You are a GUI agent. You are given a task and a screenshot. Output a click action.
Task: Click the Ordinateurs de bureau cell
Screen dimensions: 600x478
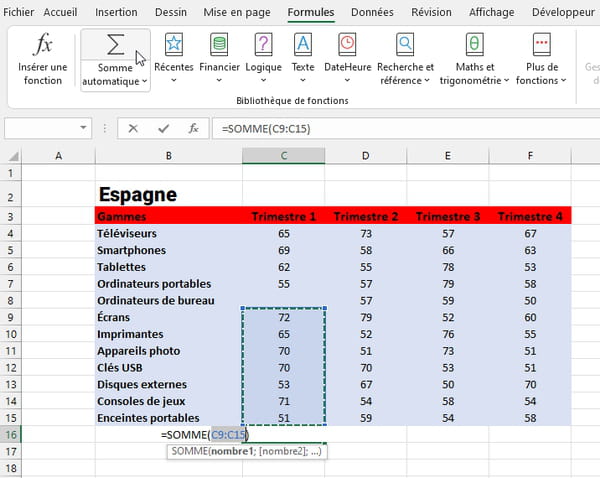pos(169,301)
